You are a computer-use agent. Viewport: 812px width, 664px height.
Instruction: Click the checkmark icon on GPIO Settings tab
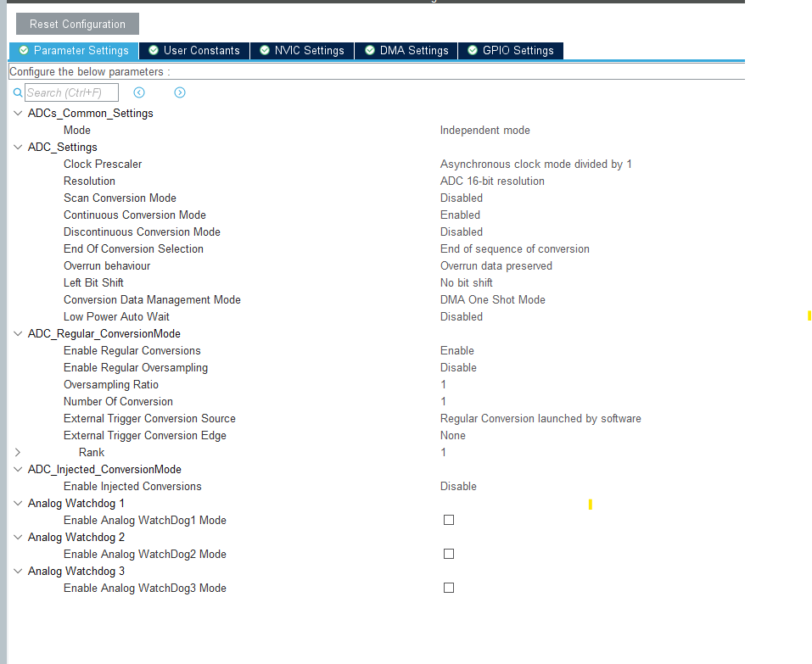tap(472, 51)
